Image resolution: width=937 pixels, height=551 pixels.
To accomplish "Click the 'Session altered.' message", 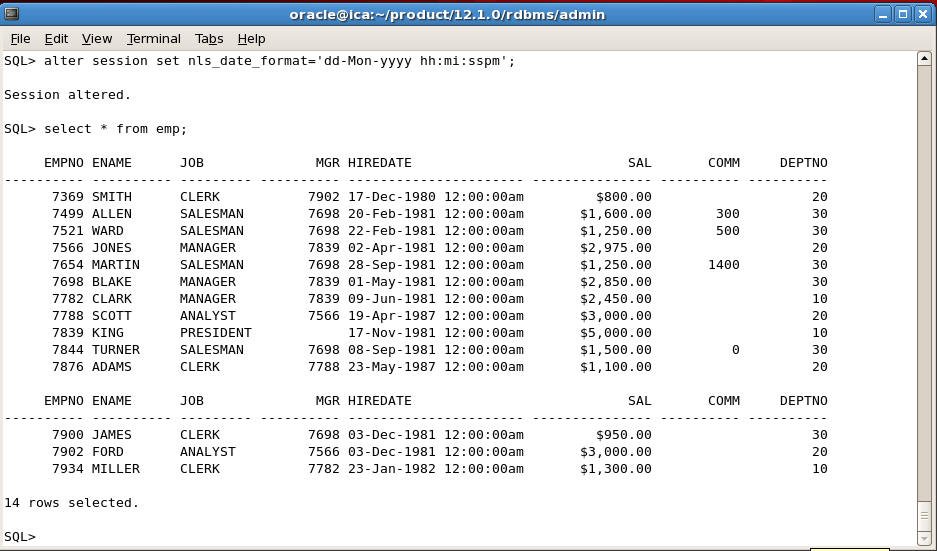I will 68,95.
